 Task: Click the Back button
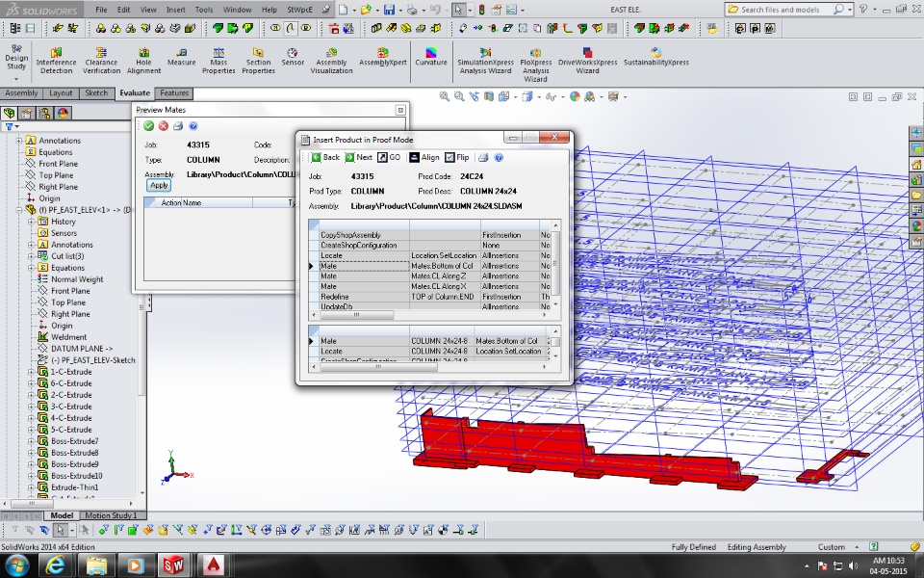click(x=325, y=157)
